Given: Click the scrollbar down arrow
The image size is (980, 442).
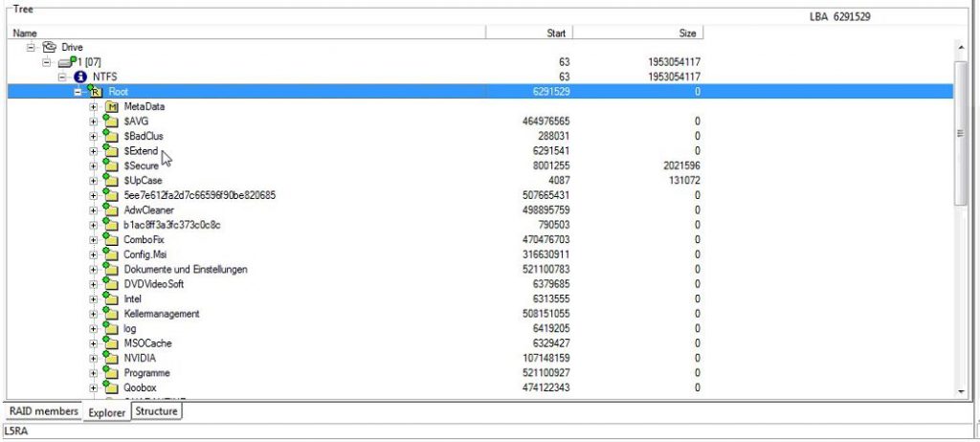Looking at the screenshot, I should tap(961, 389).
